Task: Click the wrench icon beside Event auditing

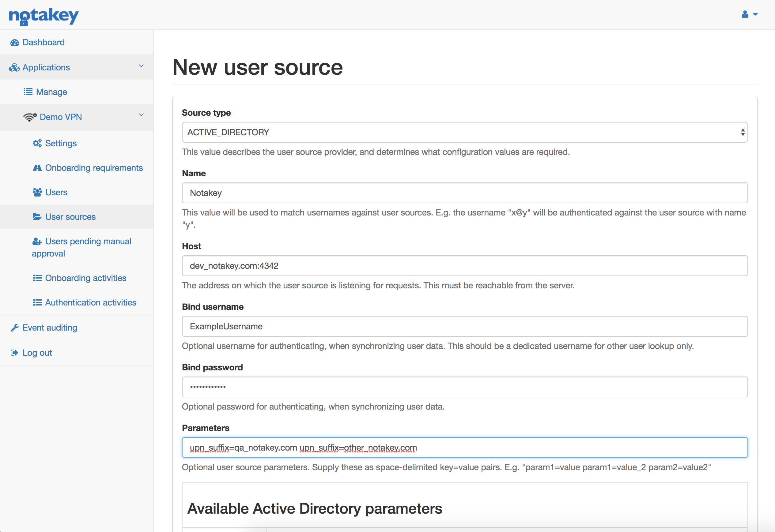Action: tap(14, 327)
